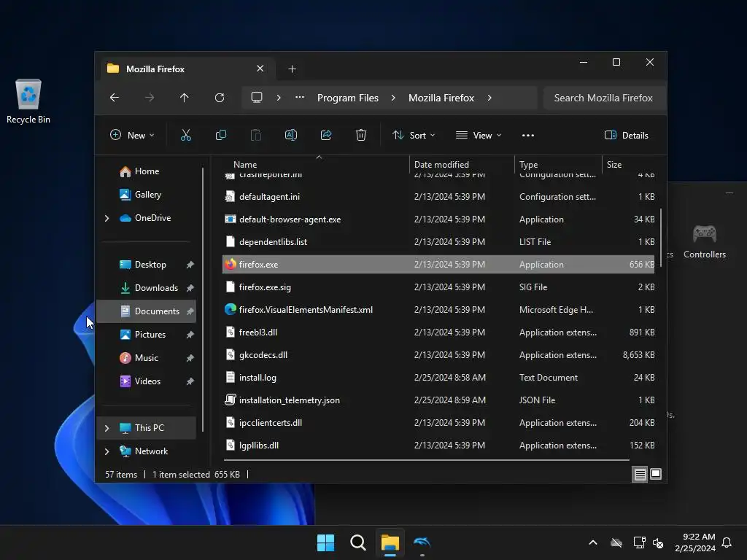The height and width of the screenshot is (560, 747).
Task: Select freebl3.dll file
Action: [x=438, y=332]
